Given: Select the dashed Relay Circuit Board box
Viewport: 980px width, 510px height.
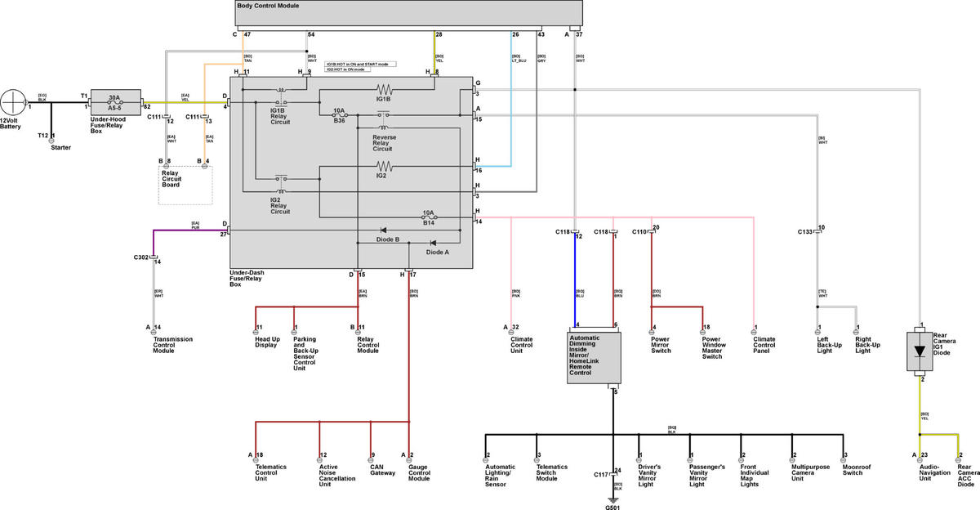Looking at the screenshot, I should tap(186, 185).
